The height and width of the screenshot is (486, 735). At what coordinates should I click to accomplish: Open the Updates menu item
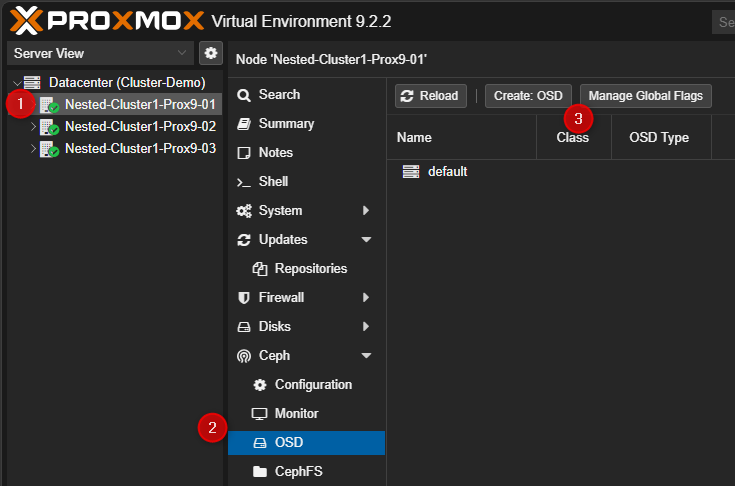click(x=307, y=240)
